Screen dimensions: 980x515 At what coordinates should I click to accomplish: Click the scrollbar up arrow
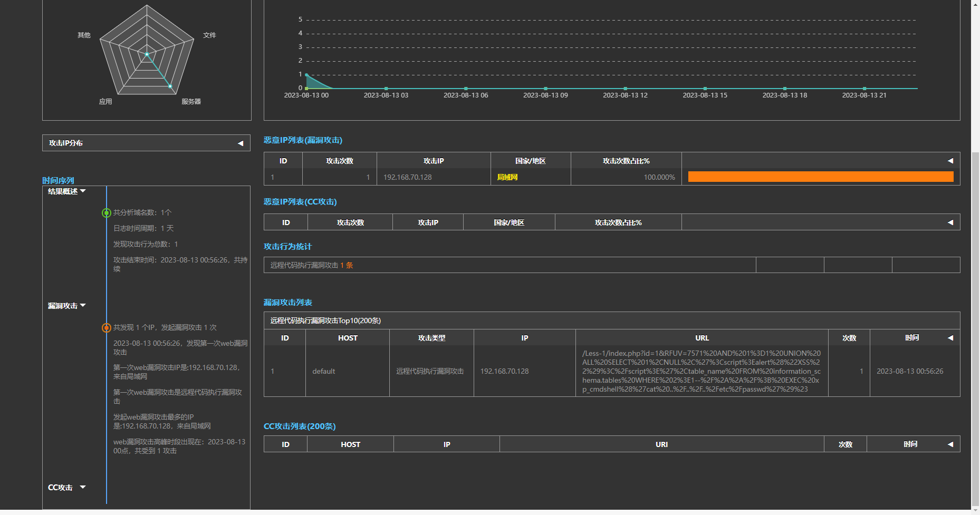(976, 4)
